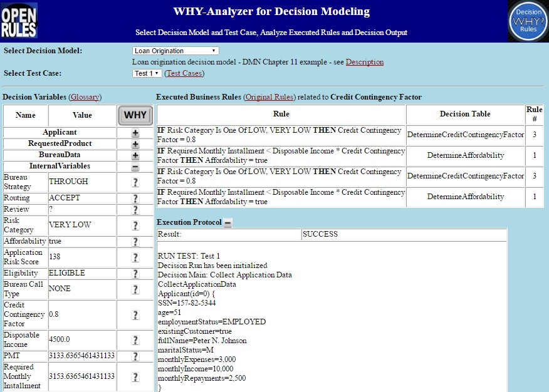Click the VERY LOW risk category value
Image resolution: width=549 pixels, height=392 pixels.
[x=70, y=225]
